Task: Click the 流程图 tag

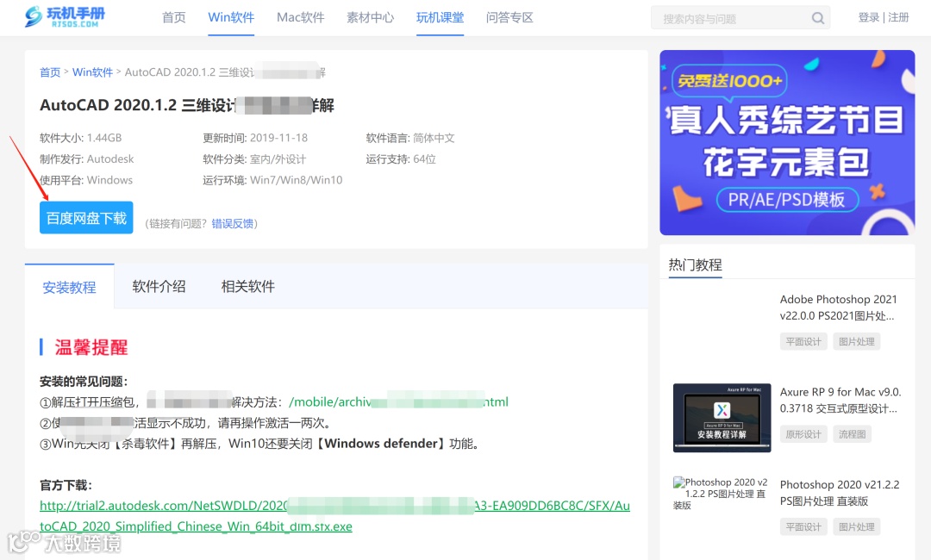Action: click(x=852, y=434)
